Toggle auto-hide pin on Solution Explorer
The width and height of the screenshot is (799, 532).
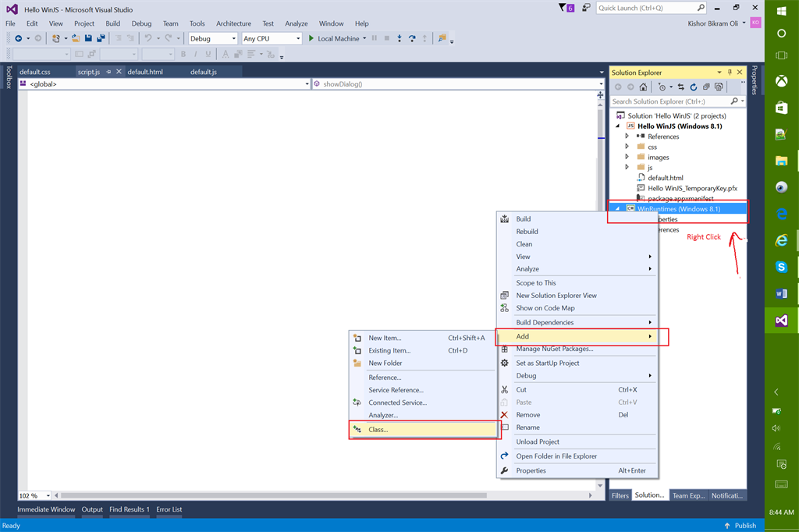point(730,73)
